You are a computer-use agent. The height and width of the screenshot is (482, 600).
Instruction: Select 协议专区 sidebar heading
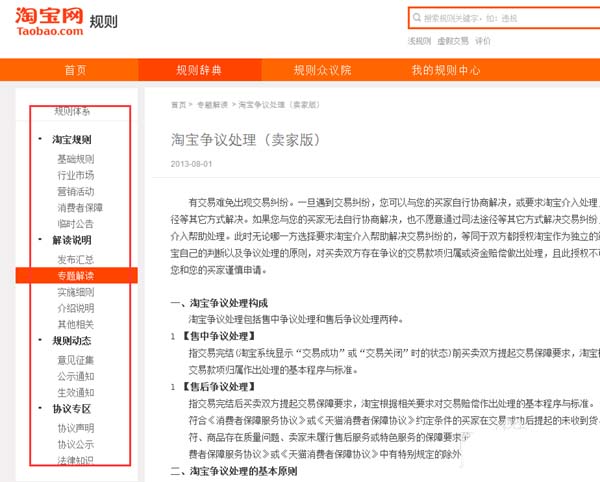(x=72, y=409)
